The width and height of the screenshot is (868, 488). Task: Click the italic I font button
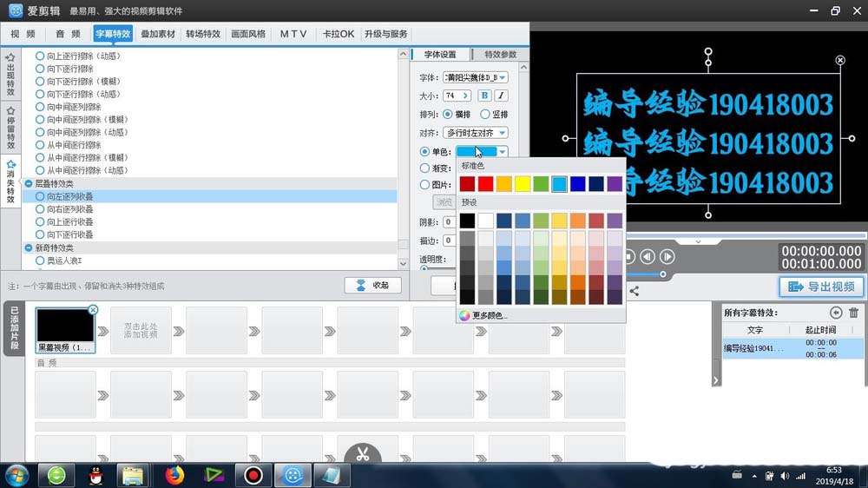click(x=501, y=96)
